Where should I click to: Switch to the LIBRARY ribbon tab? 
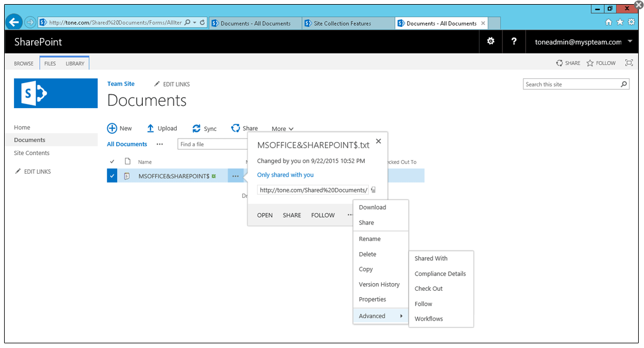coord(75,64)
